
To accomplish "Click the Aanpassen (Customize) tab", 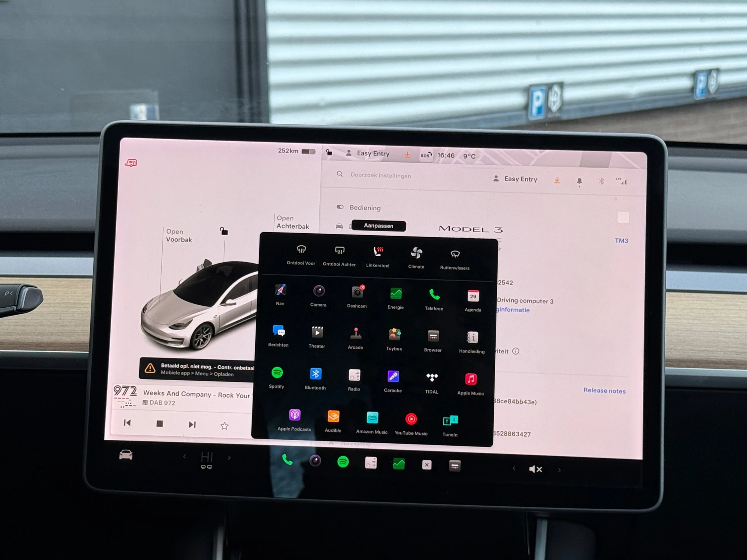I will pyautogui.click(x=379, y=226).
